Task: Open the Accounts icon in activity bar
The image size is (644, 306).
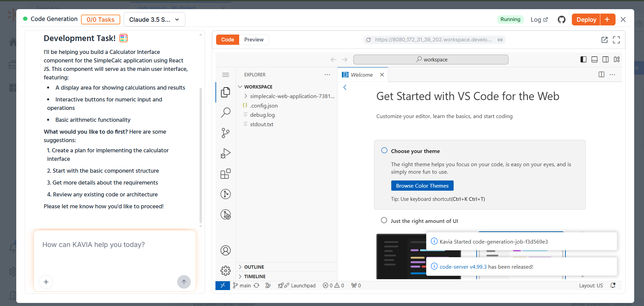Action: (x=226, y=250)
